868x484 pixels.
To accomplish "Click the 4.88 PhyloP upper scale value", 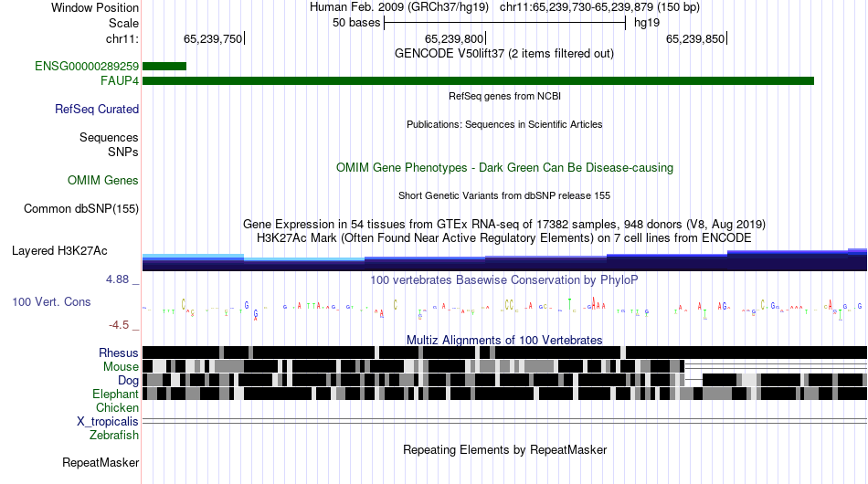I will click(117, 279).
